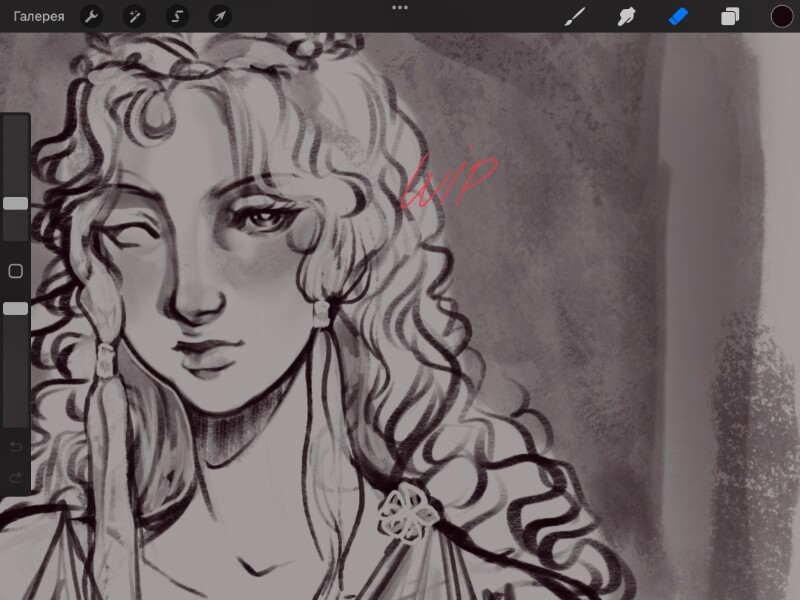Open the active color picker circle
Image resolution: width=800 pixels, height=600 pixels.
click(782, 16)
